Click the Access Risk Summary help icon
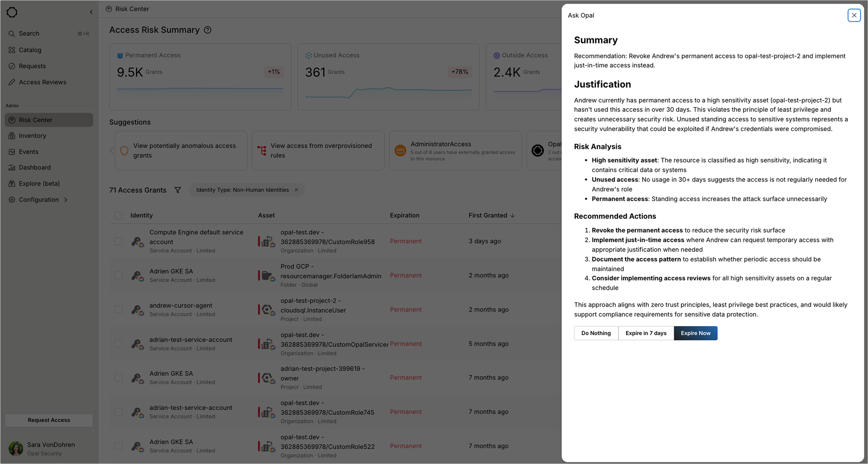Screen dimensions: 868x464 (x=207, y=30)
